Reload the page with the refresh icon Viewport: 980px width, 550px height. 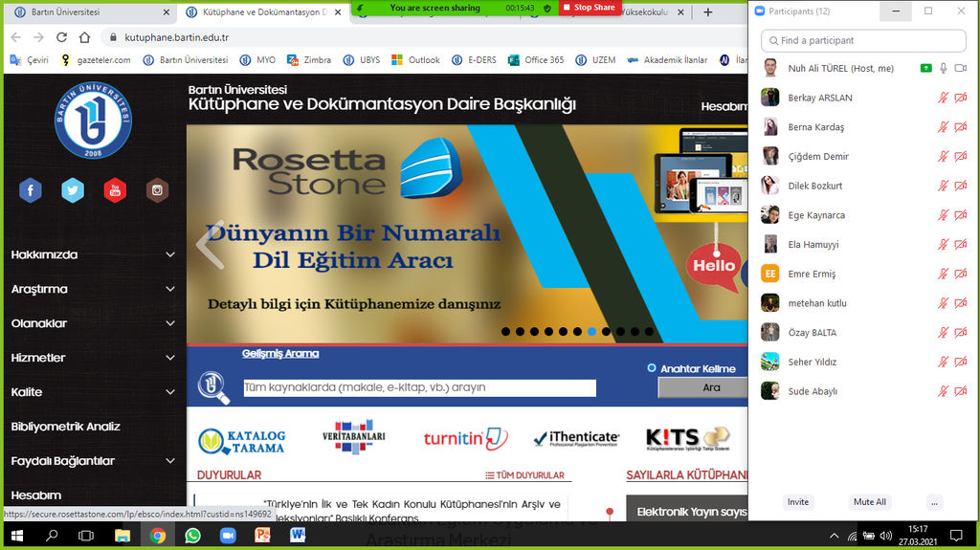tap(61, 37)
